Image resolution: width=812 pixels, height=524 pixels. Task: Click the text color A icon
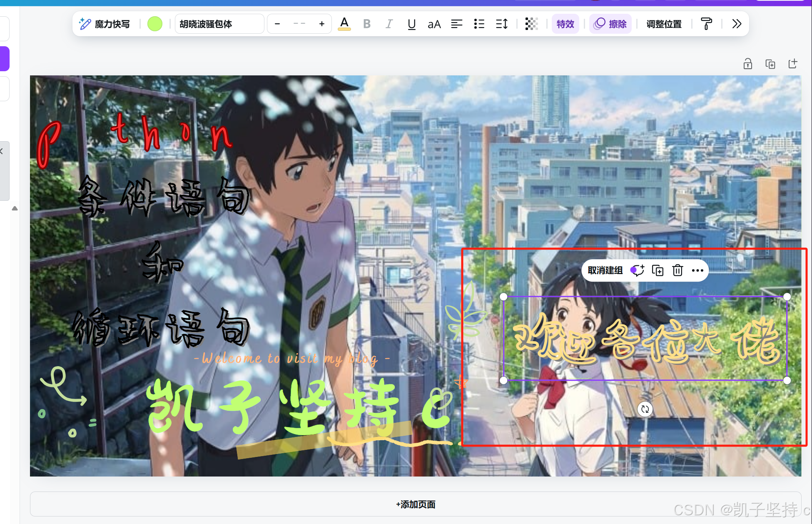click(344, 24)
